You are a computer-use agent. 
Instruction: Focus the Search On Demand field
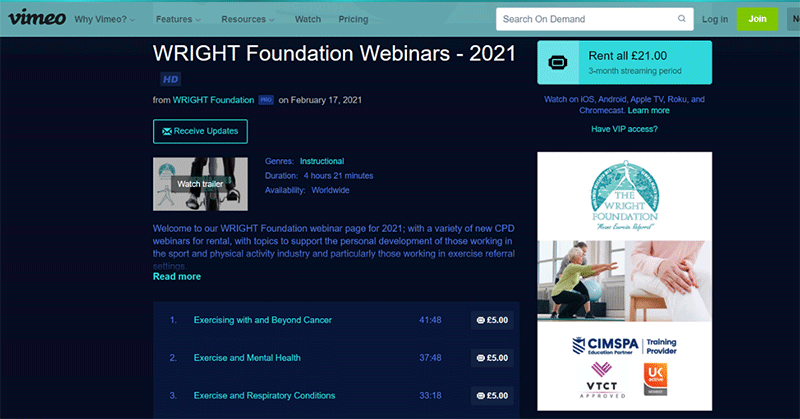point(594,19)
